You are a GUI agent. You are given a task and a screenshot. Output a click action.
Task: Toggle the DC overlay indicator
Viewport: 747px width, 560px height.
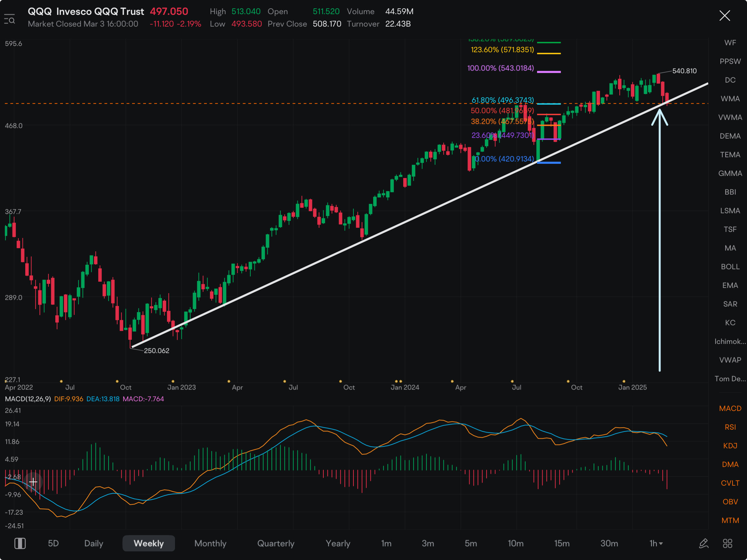730,80
